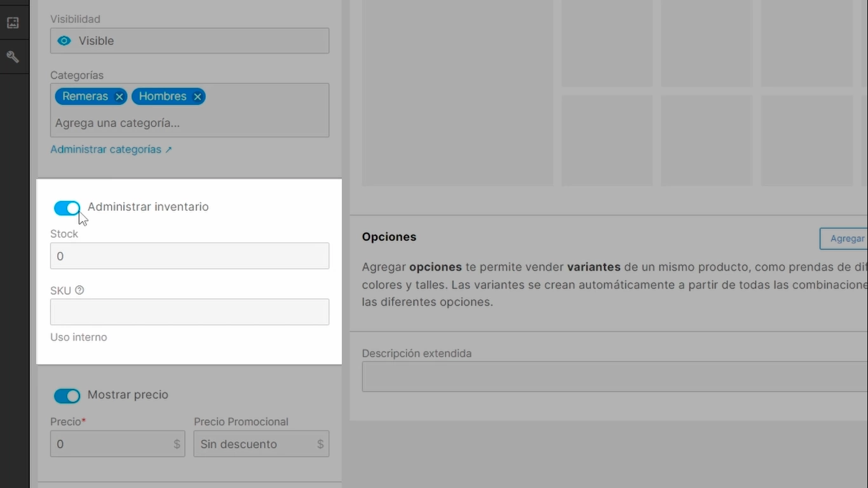The width and height of the screenshot is (868, 488).
Task: Toggle the Mostrar precio switch
Action: point(67,396)
